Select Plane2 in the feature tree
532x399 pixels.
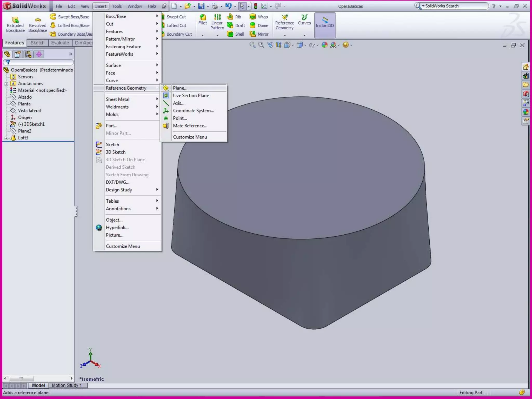(24, 131)
